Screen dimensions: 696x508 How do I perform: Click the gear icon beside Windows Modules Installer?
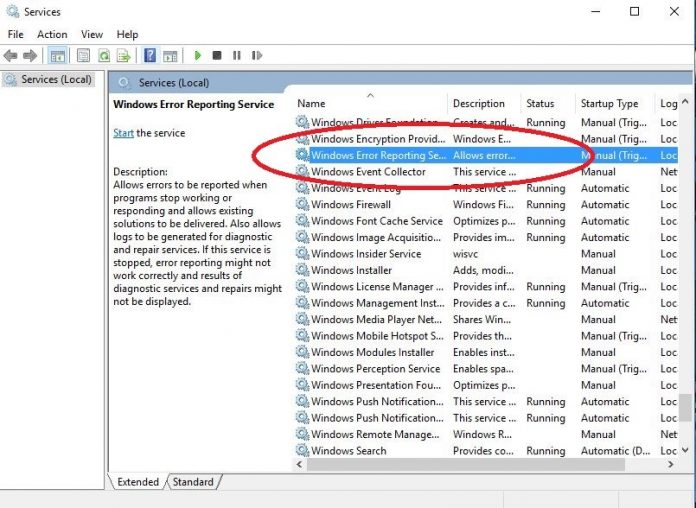302,352
